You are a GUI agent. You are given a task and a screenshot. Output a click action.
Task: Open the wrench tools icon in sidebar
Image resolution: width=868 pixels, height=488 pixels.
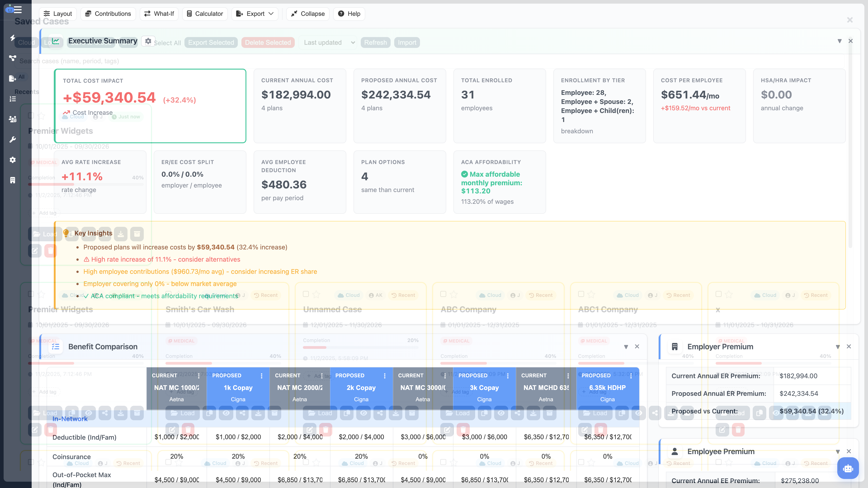point(12,139)
